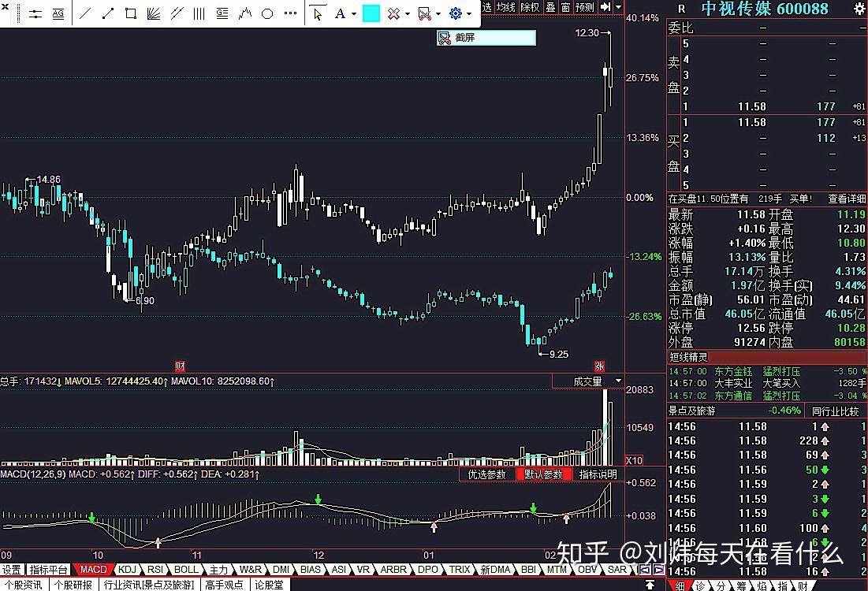Expand the gear settings dropdown arrow
This screenshot has width=868, height=591.
pyautogui.click(x=469, y=14)
